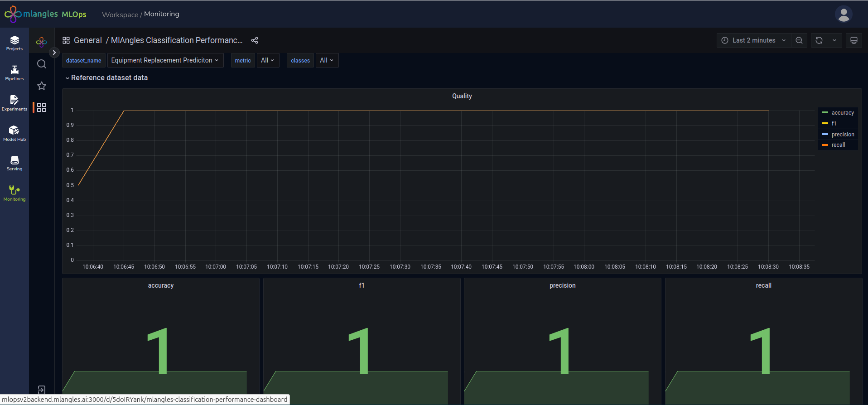Go to Pipelines in left sidebar
Viewport: 868px width, 405px height.
pos(14,73)
